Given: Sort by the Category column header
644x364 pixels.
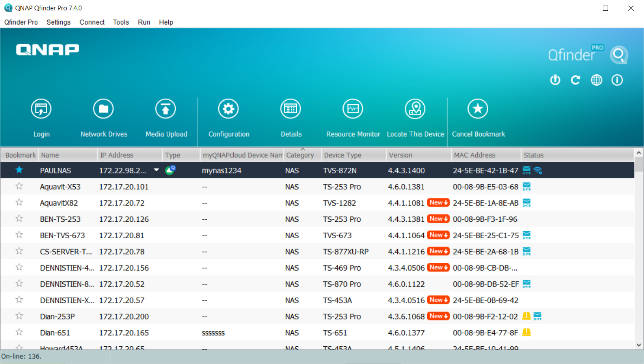Looking at the screenshot, I should click(x=302, y=155).
